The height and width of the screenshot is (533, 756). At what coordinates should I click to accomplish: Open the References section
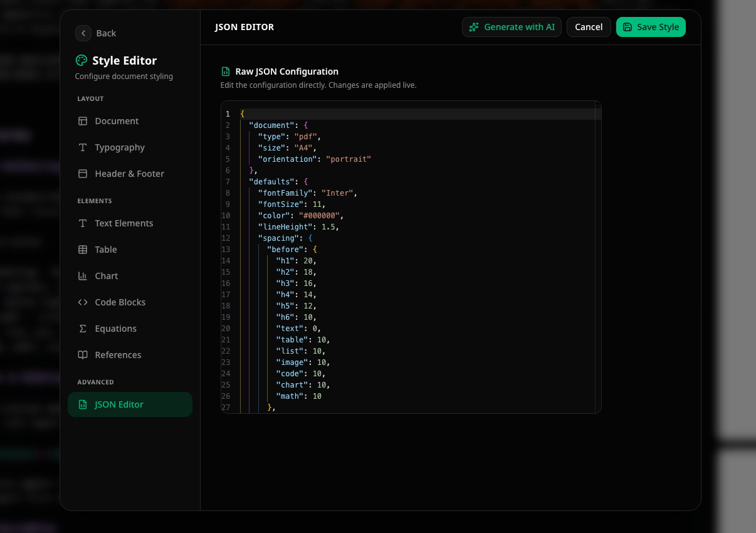(x=130, y=355)
